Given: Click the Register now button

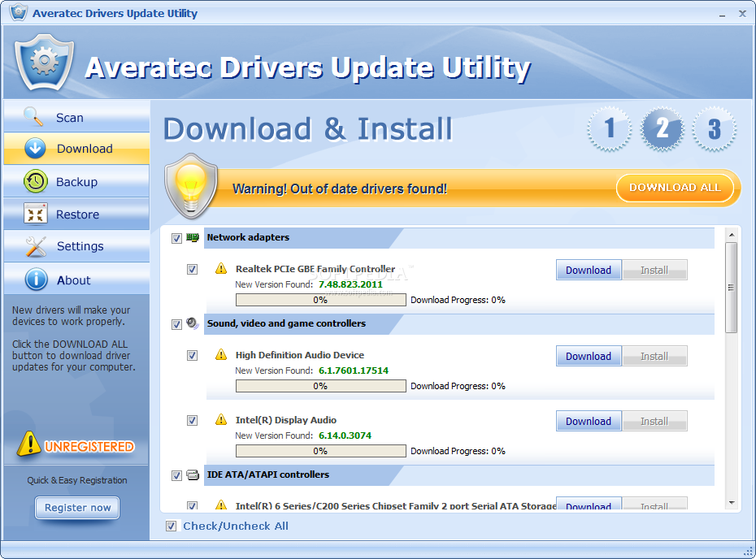Looking at the screenshot, I should [x=77, y=508].
